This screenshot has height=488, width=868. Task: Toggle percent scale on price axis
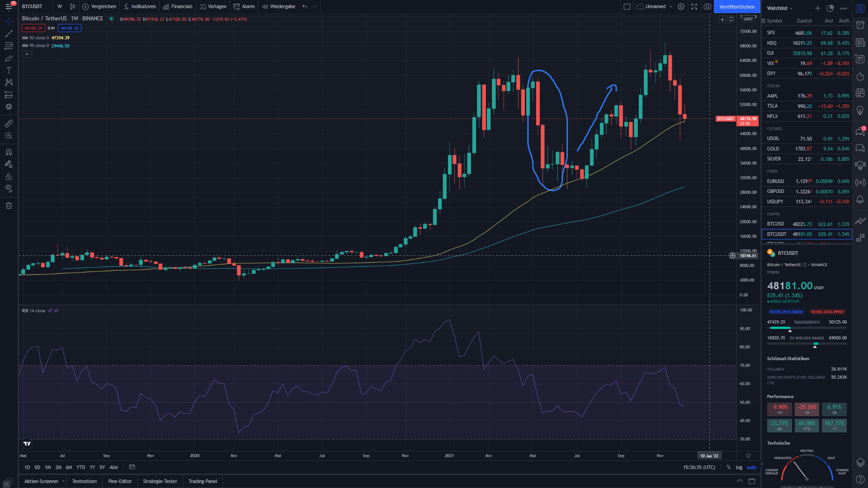728,467
